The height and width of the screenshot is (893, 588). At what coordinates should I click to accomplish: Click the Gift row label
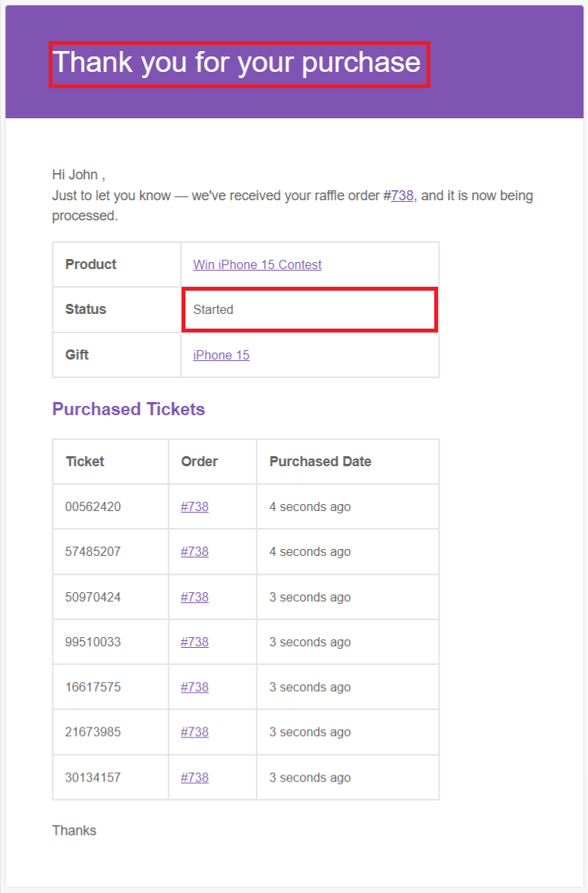point(77,355)
